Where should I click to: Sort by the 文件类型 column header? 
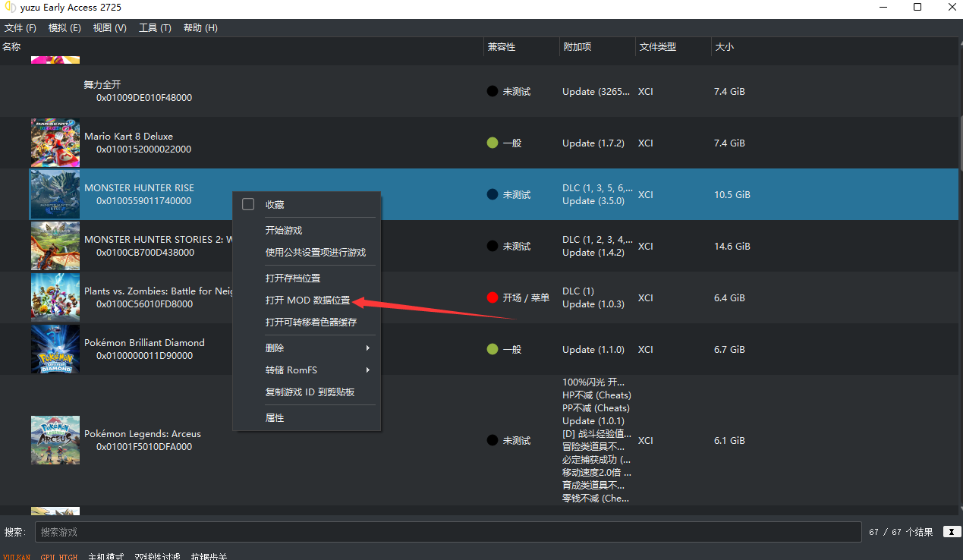coord(673,46)
